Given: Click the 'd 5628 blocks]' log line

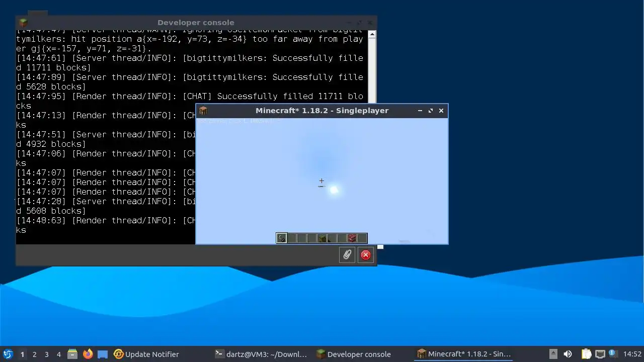Looking at the screenshot, I should point(51,86).
